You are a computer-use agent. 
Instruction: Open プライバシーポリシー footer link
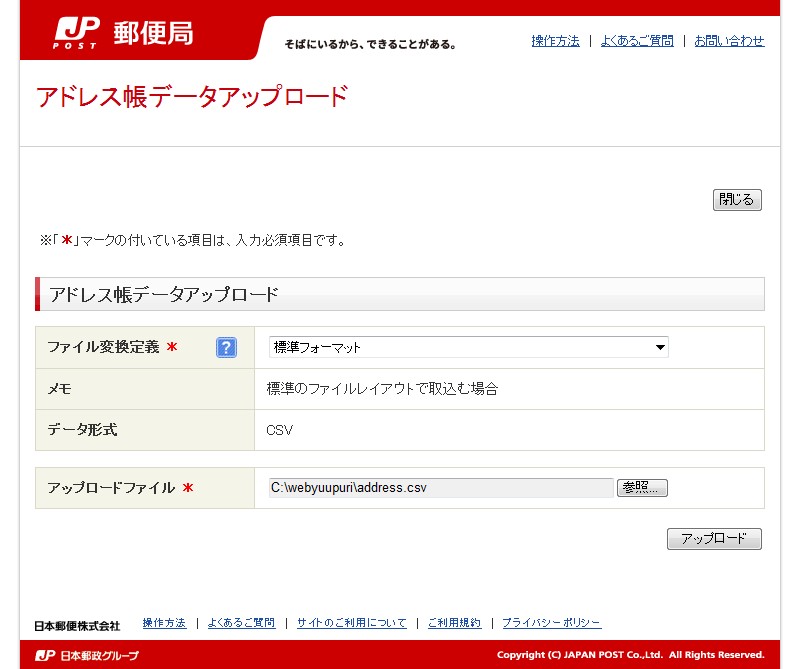click(551, 623)
